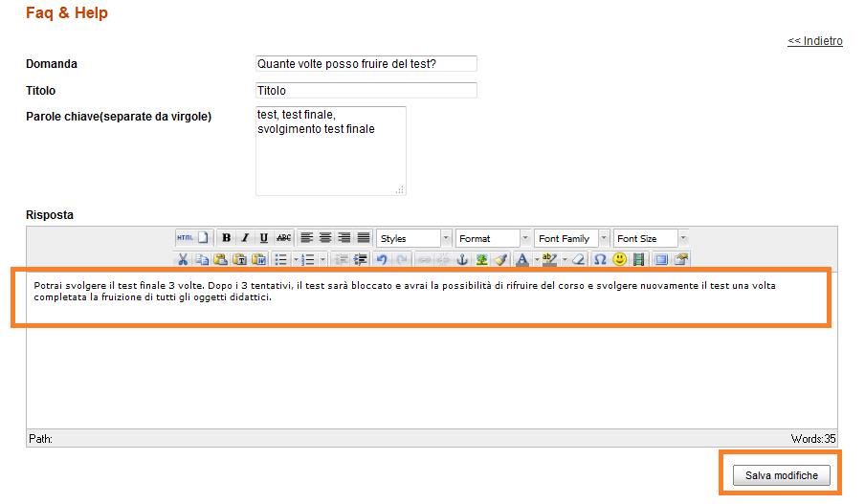Click the Salva modifiche button

pos(781,475)
